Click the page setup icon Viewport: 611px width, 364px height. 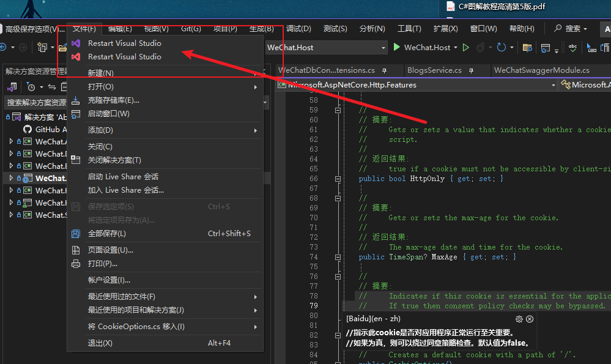point(76,250)
